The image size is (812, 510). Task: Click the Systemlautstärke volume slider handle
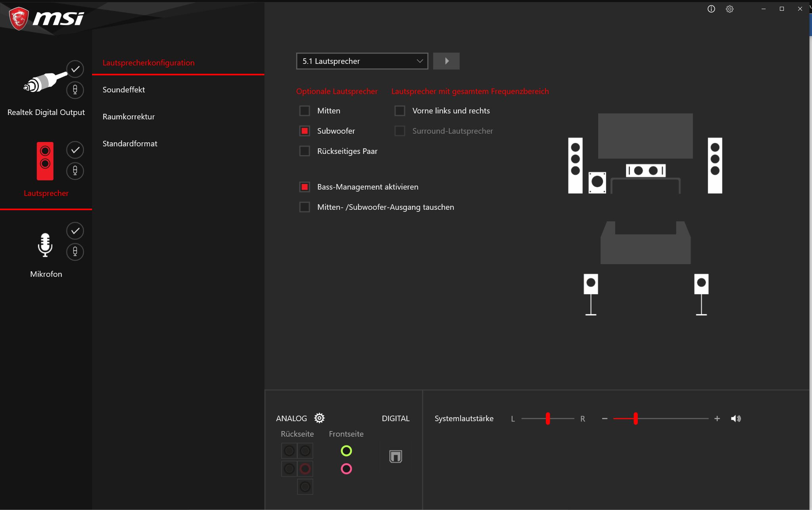[635, 418]
